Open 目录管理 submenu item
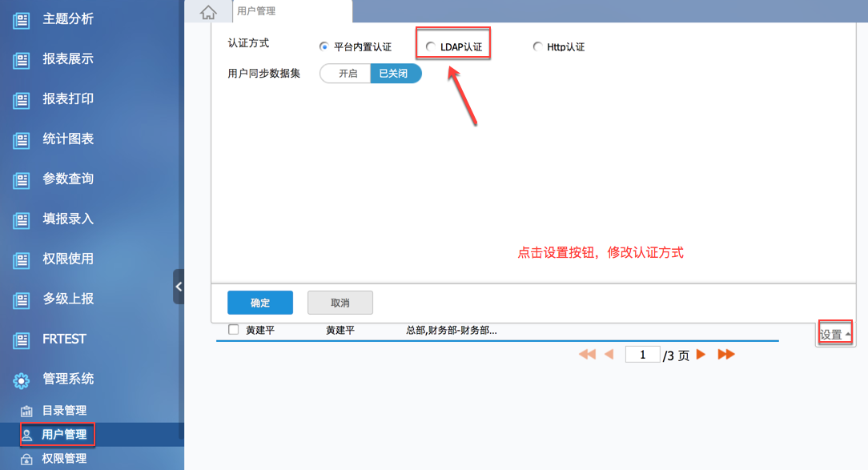The image size is (868, 470). pos(64,410)
